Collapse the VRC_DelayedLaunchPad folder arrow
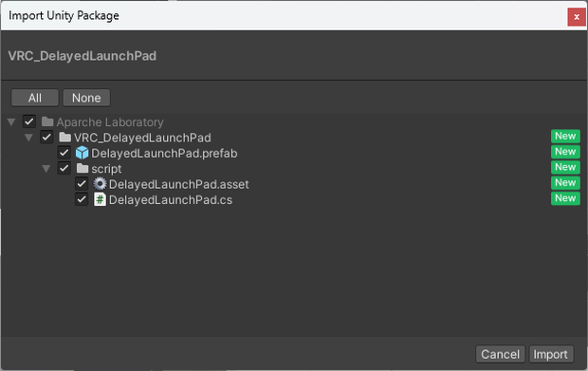The width and height of the screenshot is (588, 371). tap(28, 138)
